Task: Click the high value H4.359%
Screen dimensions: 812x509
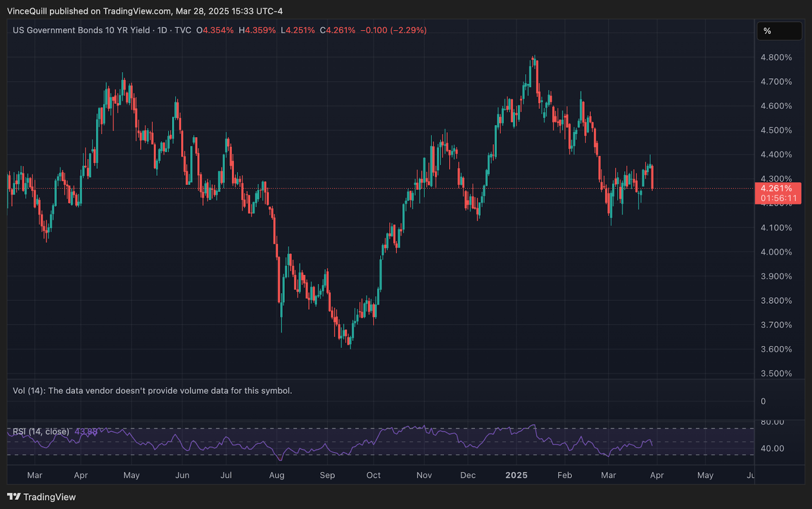Action: tap(257, 30)
